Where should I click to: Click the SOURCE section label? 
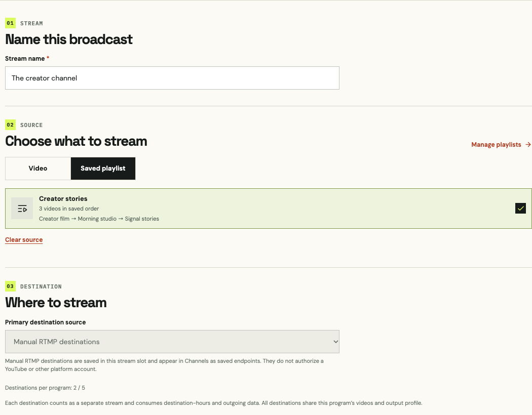point(31,125)
